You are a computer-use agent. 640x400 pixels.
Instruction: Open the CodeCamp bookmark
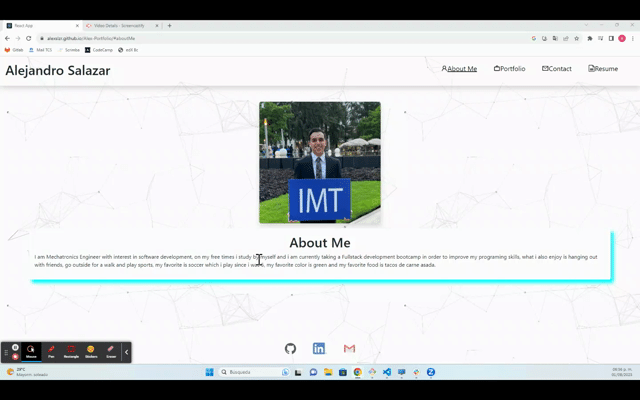pos(99,50)
